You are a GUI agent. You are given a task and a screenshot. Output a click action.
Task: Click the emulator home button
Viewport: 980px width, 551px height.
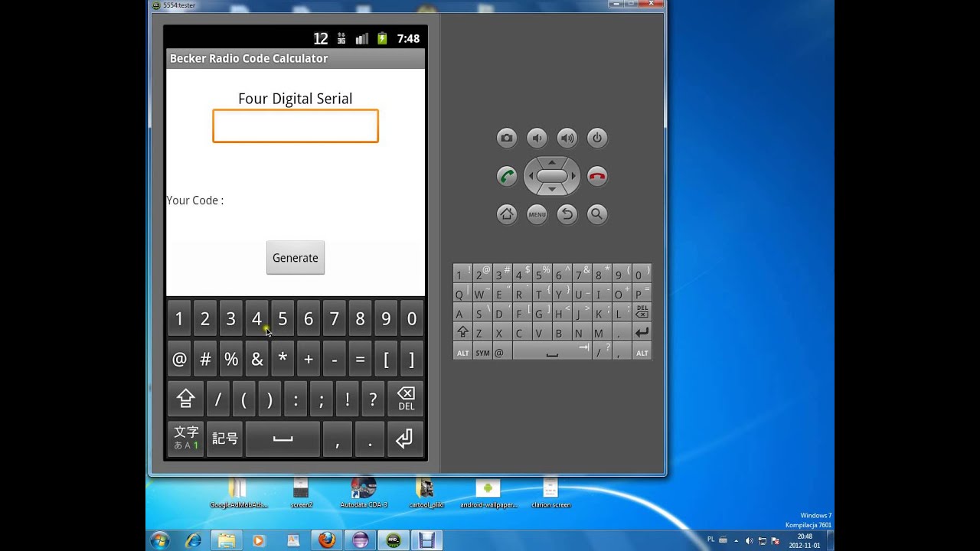(x=506, y=214)
